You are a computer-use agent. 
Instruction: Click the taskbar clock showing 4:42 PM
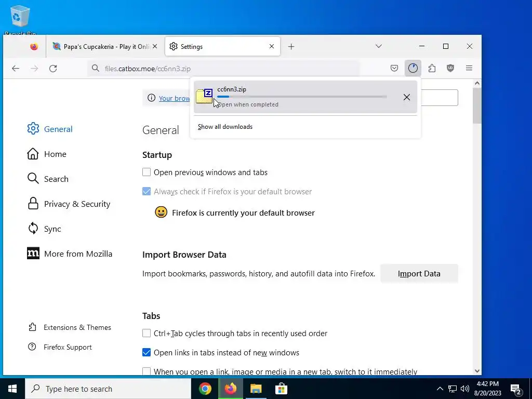click(x=487, y=389)
